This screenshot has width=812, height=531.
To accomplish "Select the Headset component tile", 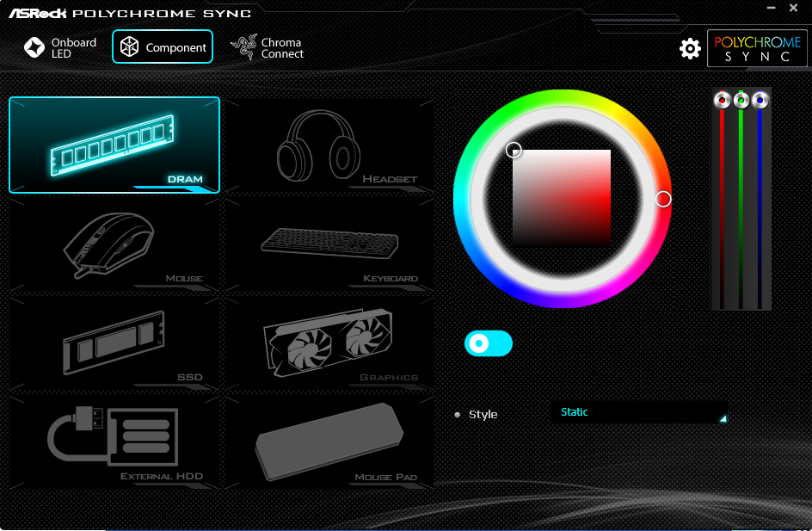I will pos(329,145).
